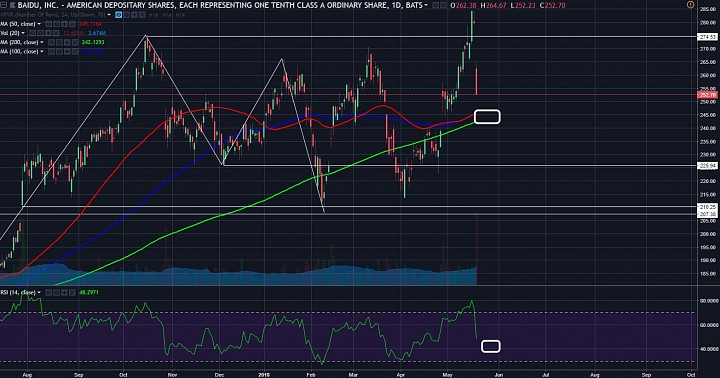Delete the RSI (14, close) indicator
This screenshot has width=720, height=378.
72,293
